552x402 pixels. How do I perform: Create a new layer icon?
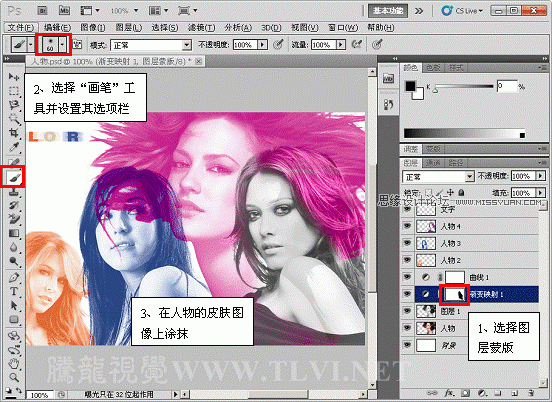pos(514,392)
